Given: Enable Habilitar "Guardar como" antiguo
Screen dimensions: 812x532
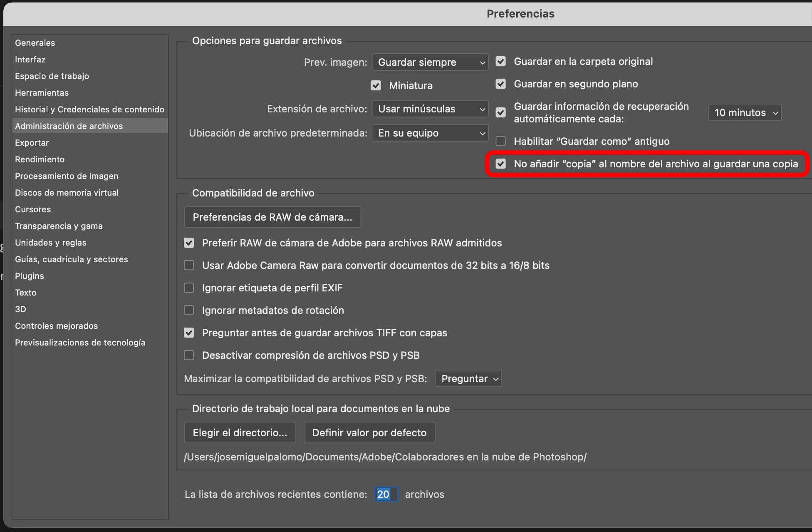Looking at the screenshot, I should point(501,142).
